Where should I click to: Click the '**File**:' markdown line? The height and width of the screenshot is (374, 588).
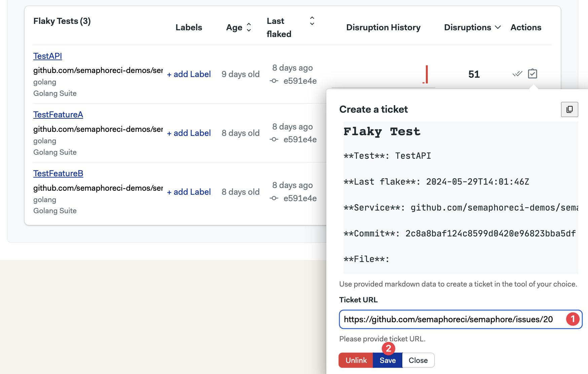tap(366, 259)
